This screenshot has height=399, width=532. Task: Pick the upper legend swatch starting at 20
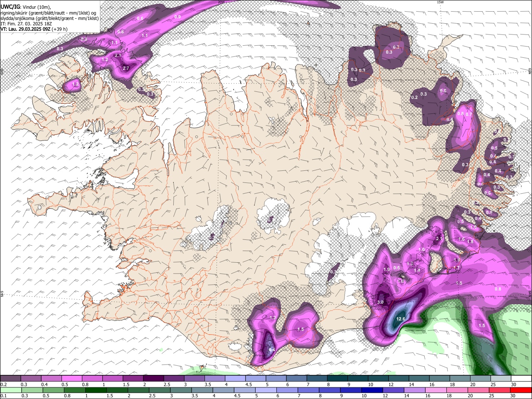pos(480,378)
